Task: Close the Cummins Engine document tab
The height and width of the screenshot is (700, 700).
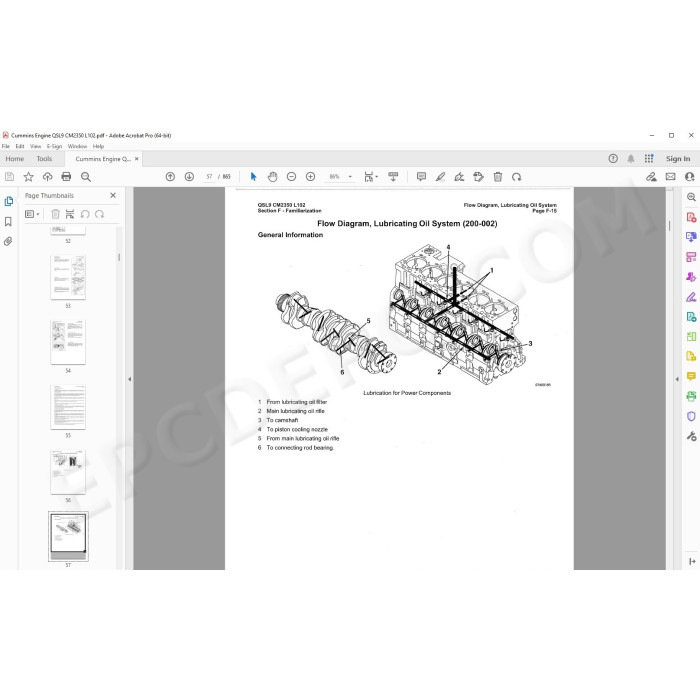Action: tap(137, 158)
